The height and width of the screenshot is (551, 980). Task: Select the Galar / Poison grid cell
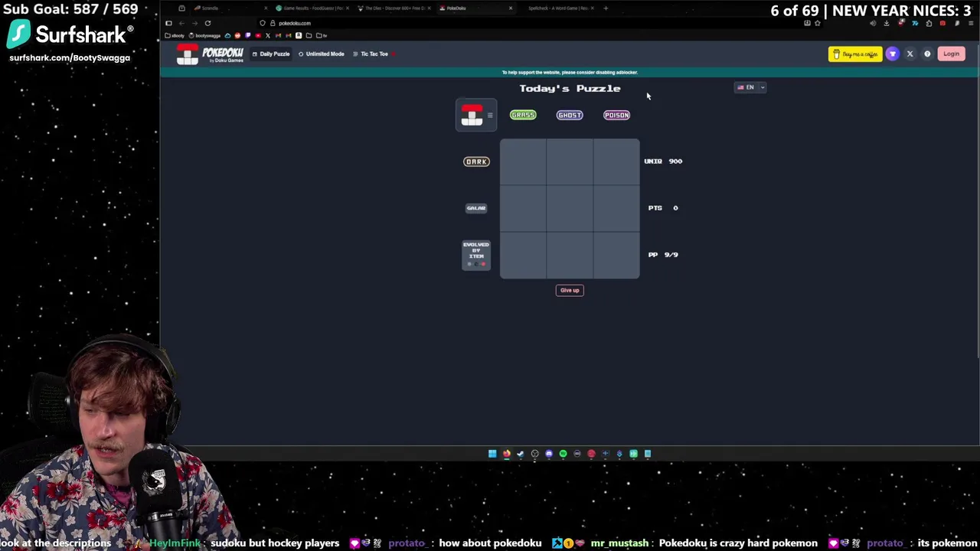coord(616,208)
